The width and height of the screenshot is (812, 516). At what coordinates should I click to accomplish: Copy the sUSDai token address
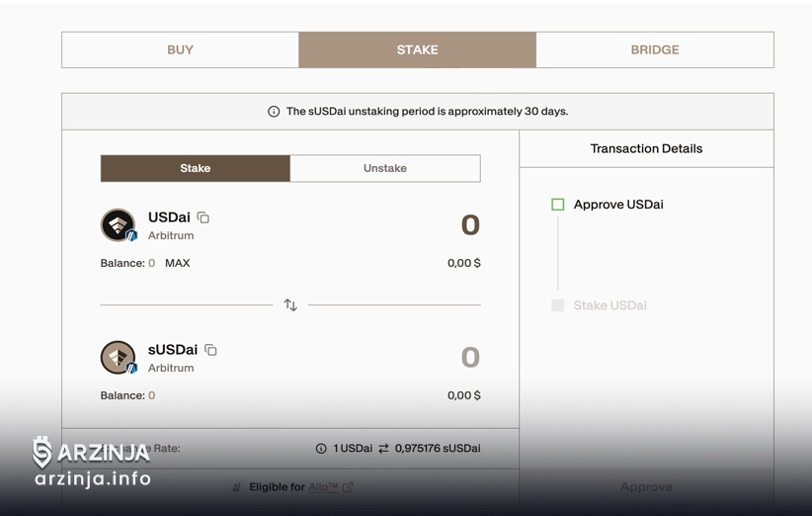coord(210,350)
